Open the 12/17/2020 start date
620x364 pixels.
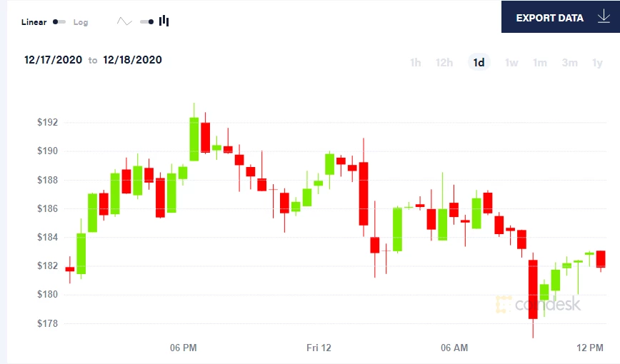click(53, 60)
